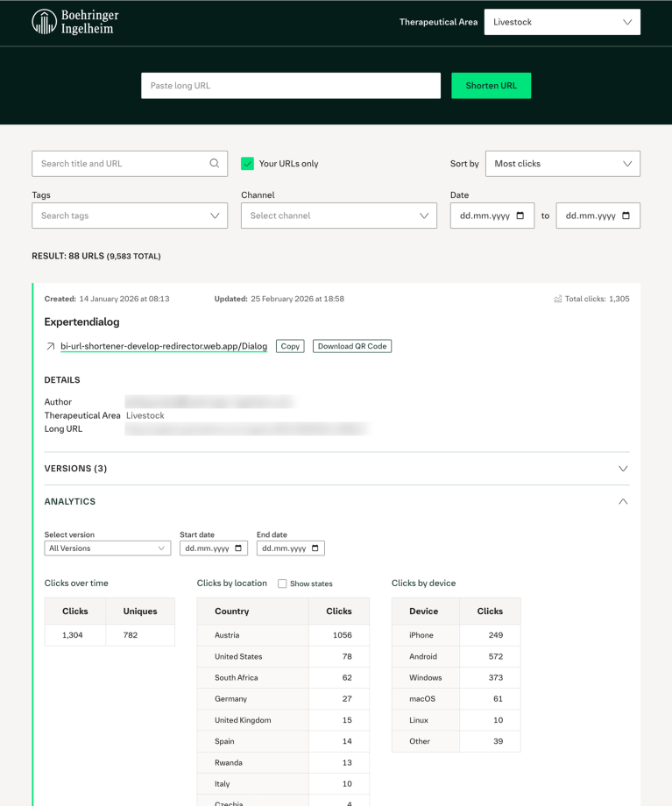
Task: Open the analytics End date calendar icon
Action: pos(315,548)
